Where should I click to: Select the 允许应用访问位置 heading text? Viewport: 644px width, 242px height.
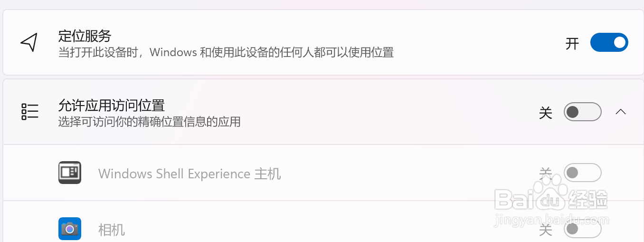coord(111,105)
